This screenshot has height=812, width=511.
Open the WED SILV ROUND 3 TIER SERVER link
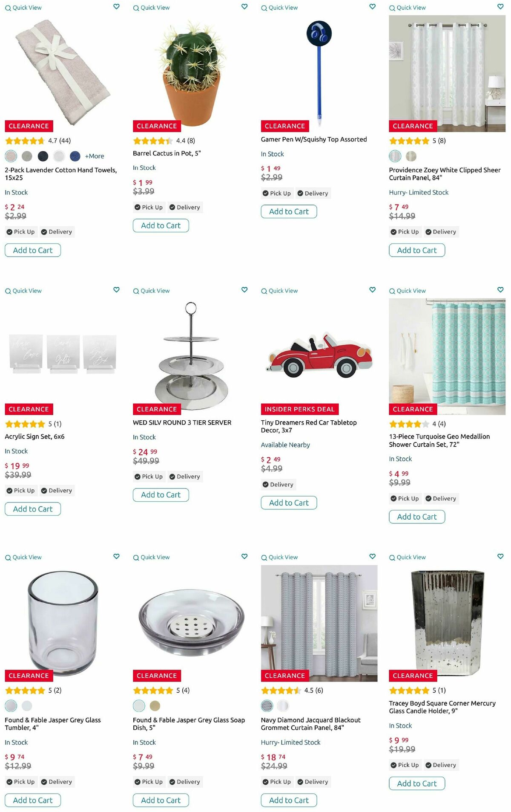click(182, 422)
